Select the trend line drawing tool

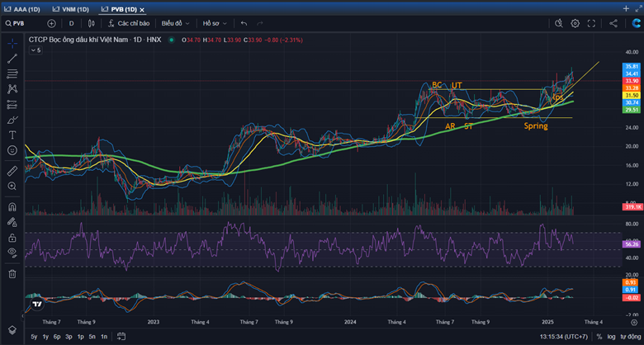click(12, 59)
